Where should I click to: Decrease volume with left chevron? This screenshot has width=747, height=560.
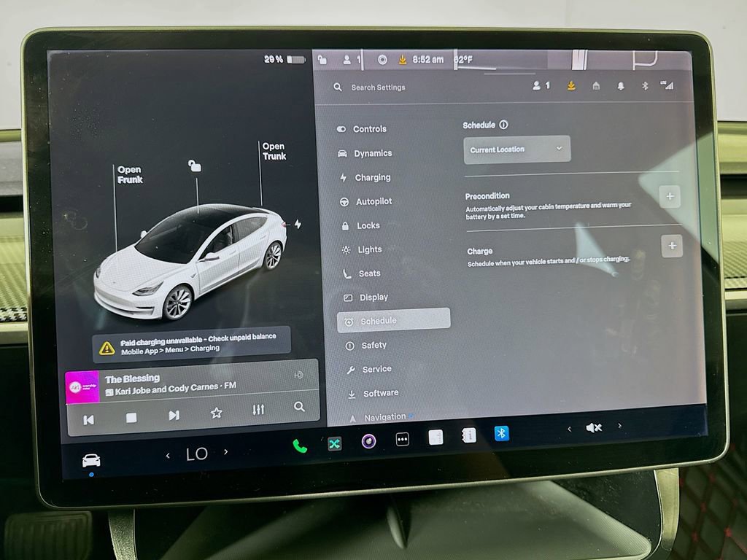click(x=569, y=429)
